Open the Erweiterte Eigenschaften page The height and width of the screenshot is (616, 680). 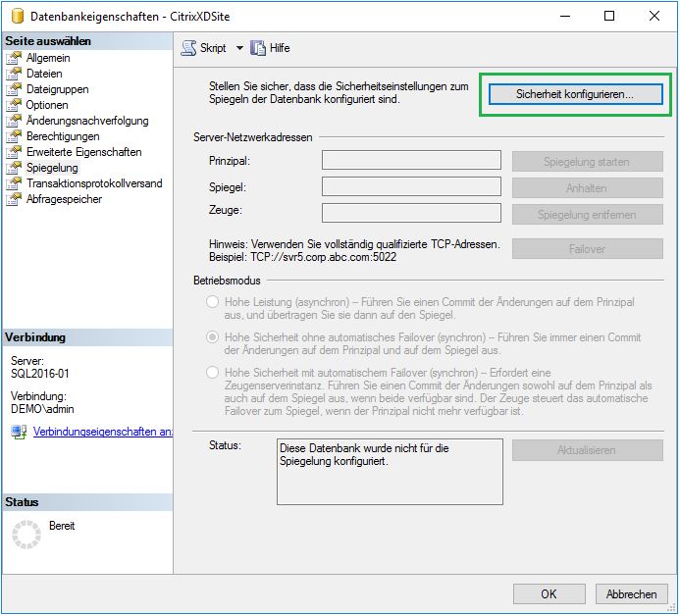84,152
